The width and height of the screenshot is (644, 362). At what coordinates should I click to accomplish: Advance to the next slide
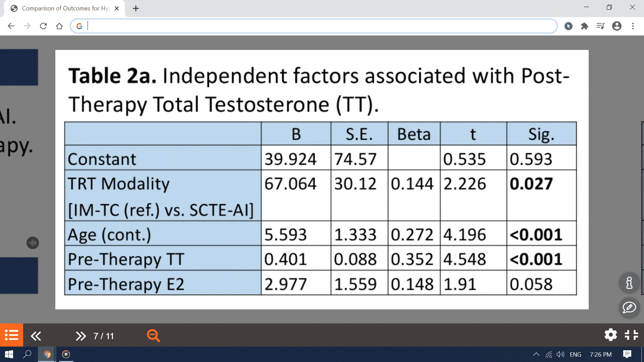tap(81, 336)
